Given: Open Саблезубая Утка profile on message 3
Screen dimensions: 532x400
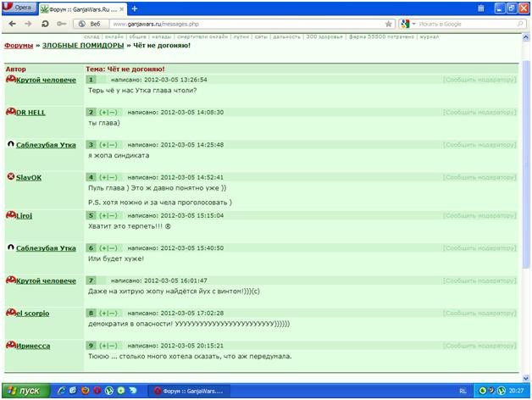Looking at the screenshot, I should coord(46,145).
